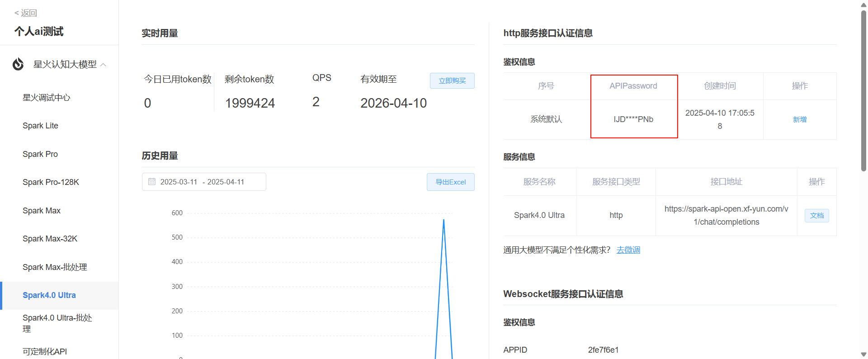This screenshot has height=359, width=868.
Task: Click the 文档 button for Spark4.0 Ultra
Action: tap(817, 216)
